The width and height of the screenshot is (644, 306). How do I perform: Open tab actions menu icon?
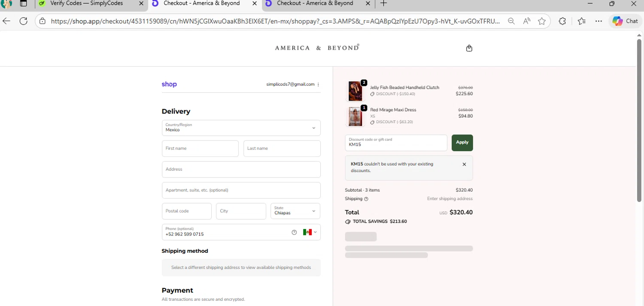pyautogui.click(x=24, y=3)
